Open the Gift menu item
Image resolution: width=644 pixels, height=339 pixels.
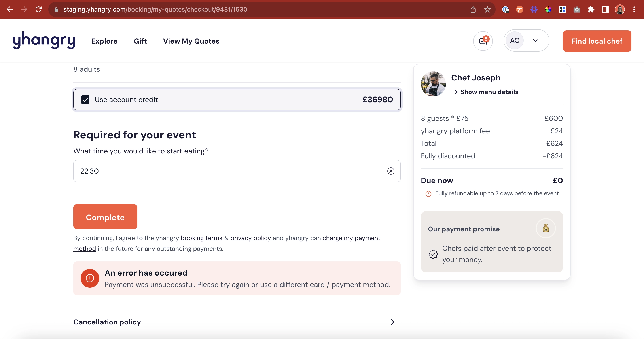pyautogui.click(x=140, y=41)
